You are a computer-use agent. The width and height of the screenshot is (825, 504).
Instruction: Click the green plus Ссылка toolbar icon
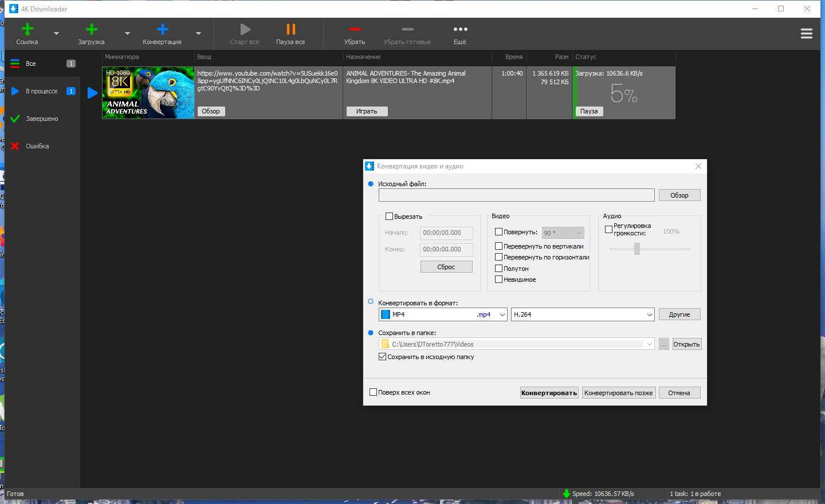coord(27,29)
